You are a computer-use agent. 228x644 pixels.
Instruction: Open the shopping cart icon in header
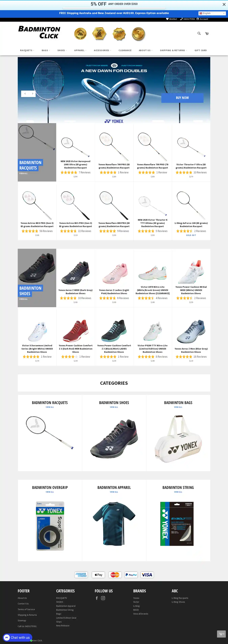click(x=207, y=34)
